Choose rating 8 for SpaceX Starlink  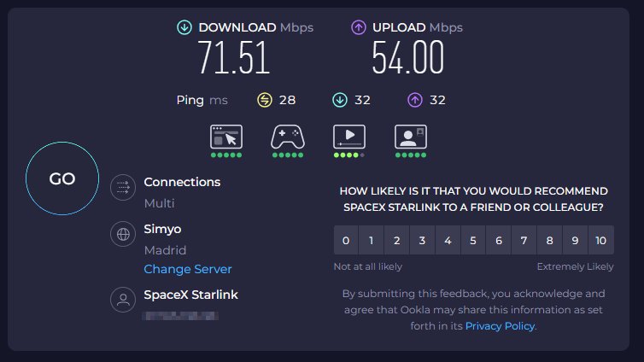[550, 241]
